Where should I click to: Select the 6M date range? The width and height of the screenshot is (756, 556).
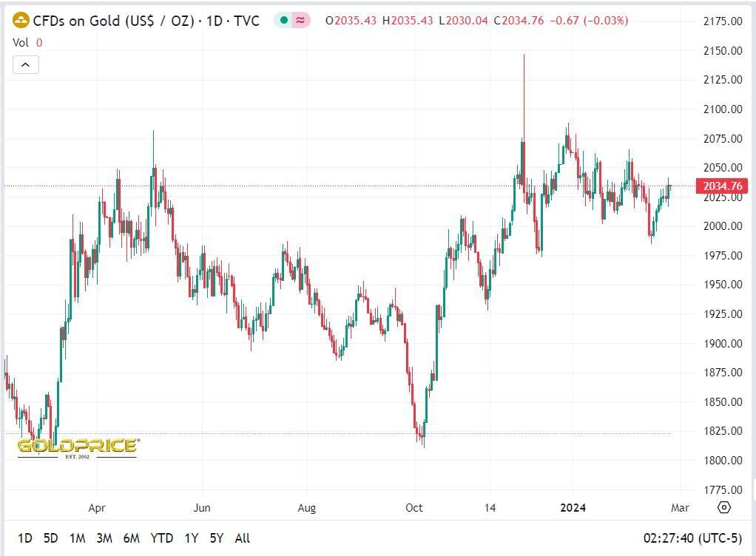pos(132,538)
